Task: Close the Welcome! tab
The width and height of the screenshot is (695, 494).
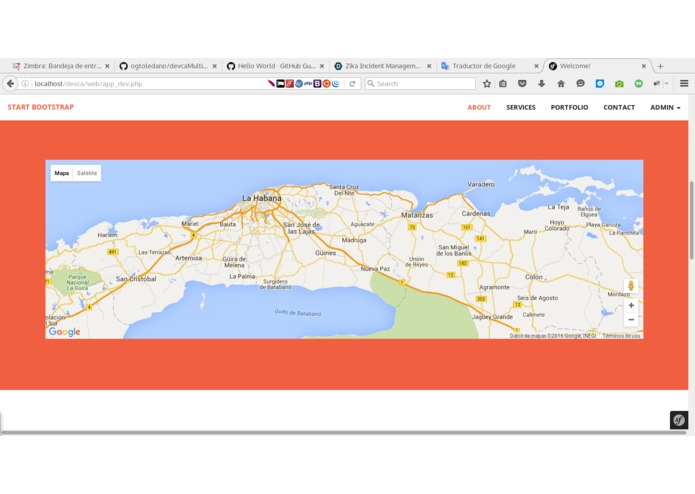Action: pos(644,66)
